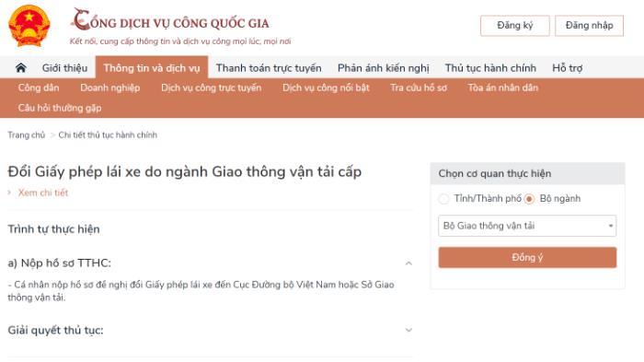Click the 'Đăng ký' button

click(515, 26)
